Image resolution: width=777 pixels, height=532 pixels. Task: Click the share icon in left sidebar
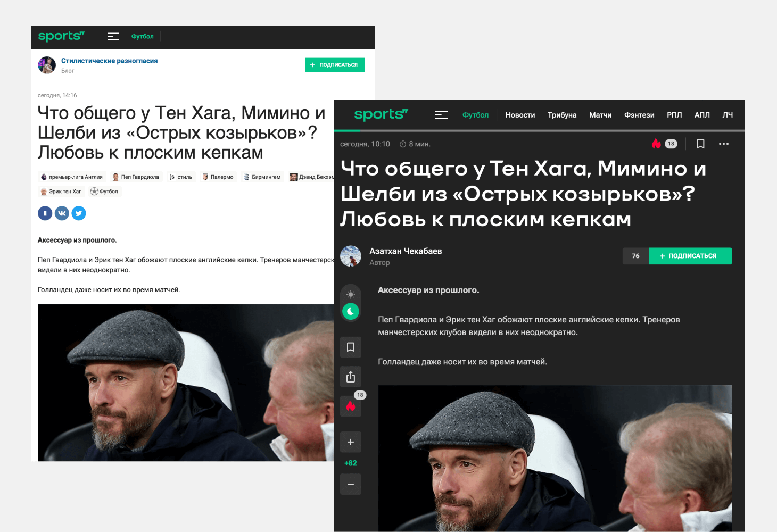tap(351, 377)
